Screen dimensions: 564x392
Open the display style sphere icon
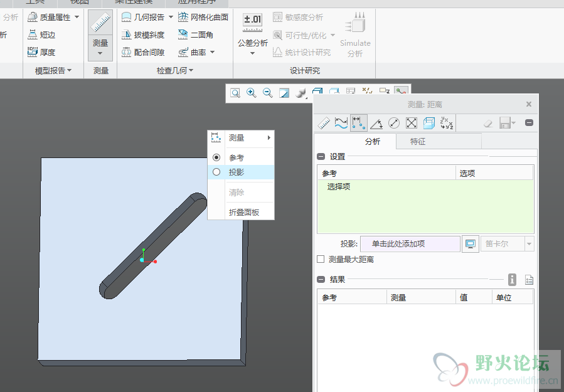pos(301,93)
